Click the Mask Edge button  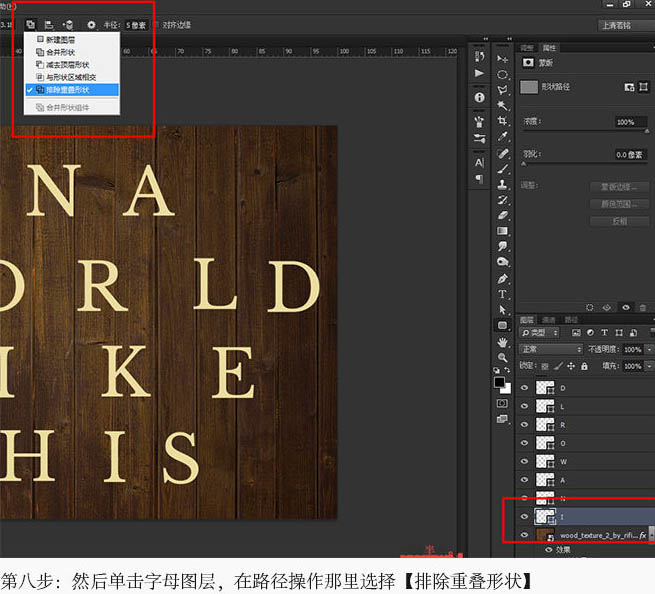pos(619,187)
